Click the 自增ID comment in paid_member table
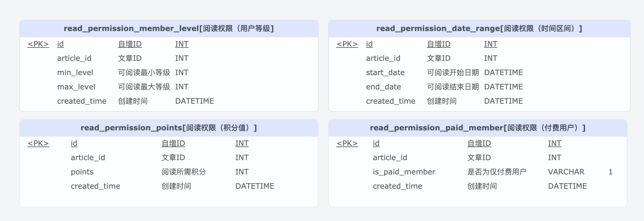Viewport: 644px width, 221px height. 479,143
